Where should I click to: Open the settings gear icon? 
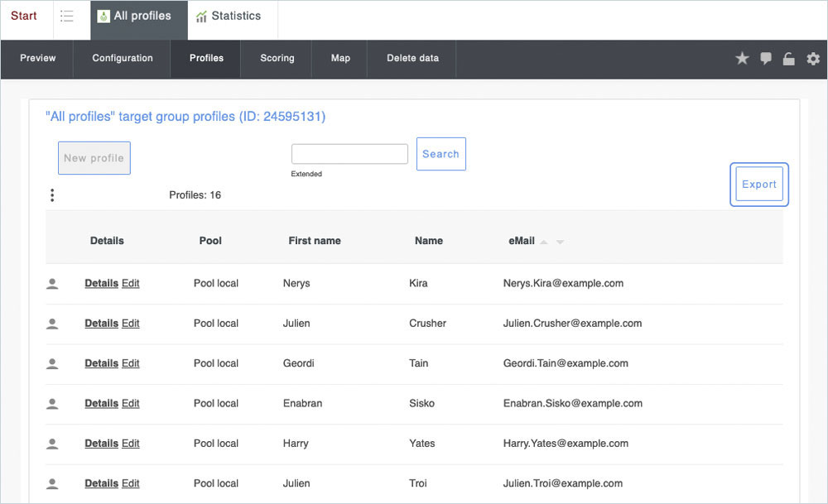[813, 58]
